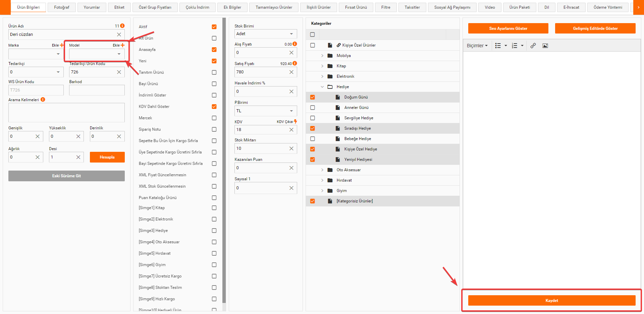The width and height of the screenshot is (644, 314).
Task: Open the Taksitler tab
Action: click(x=412, y=7)
